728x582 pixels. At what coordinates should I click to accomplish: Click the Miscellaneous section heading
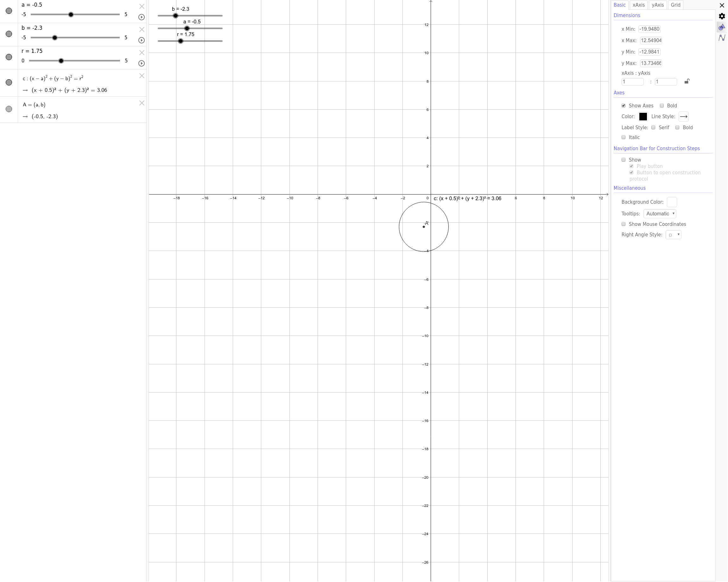click(630, 188)
